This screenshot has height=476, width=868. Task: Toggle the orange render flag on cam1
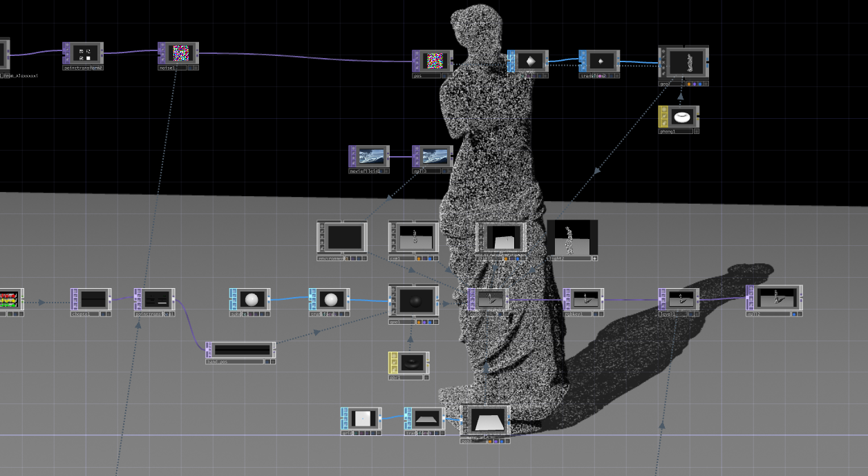click(417, 258)
